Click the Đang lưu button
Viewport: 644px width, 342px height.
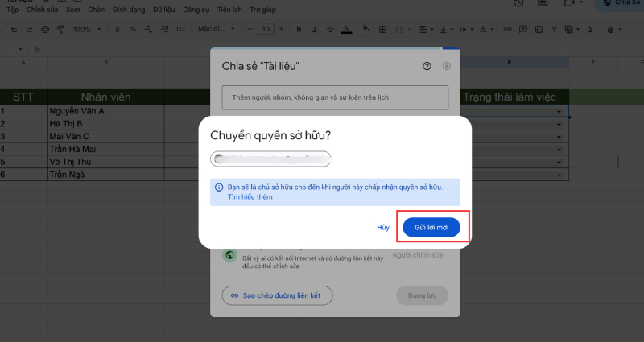[422, 295]
